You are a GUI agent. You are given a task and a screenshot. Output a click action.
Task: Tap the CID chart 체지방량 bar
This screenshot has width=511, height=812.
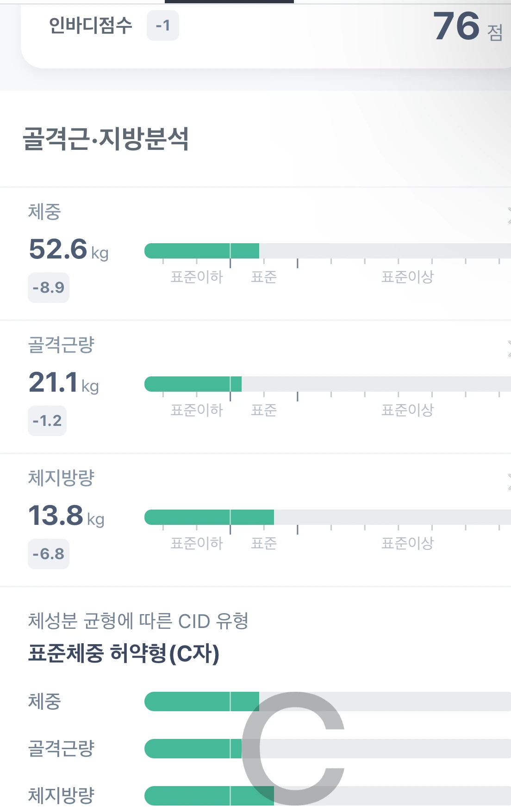(x=209, y=796)
